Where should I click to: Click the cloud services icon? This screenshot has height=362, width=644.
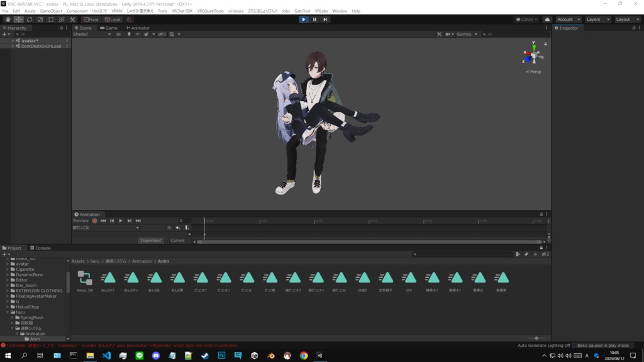[547, 20]
